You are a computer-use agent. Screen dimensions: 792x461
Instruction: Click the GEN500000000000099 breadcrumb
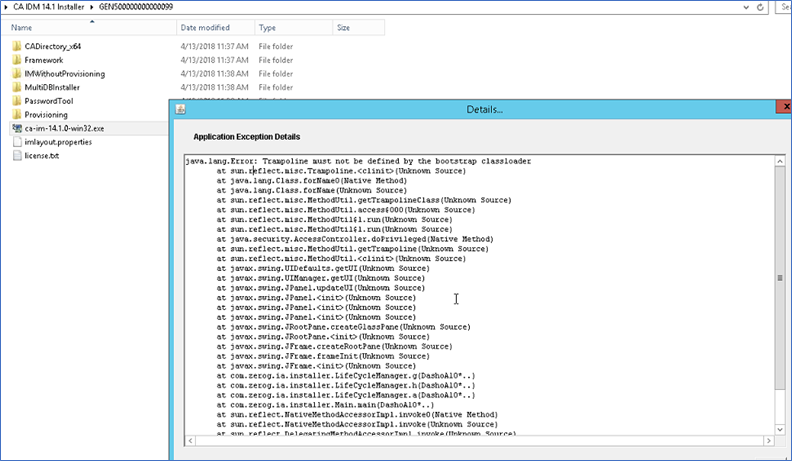click(x=135, y=7)
